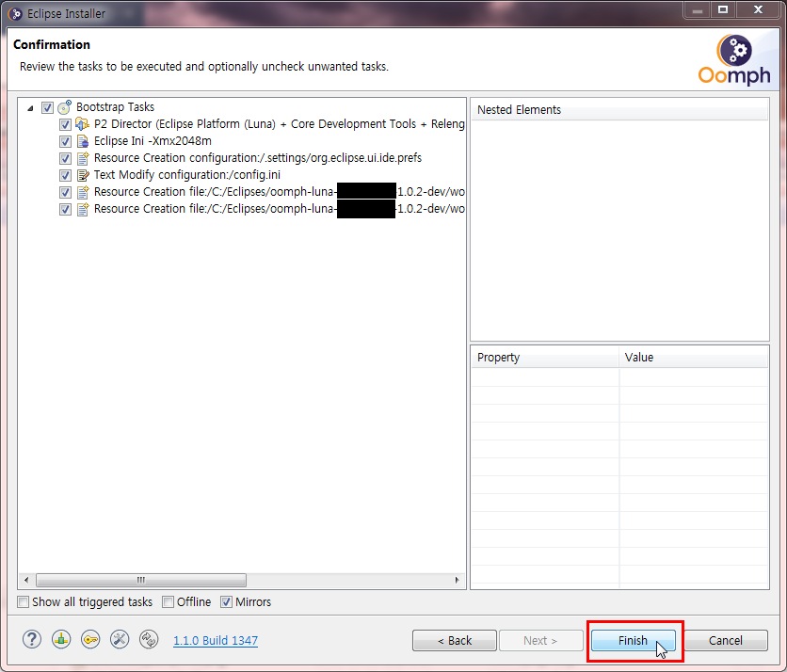
Task: Uncheck the P2 Director task checkbox
Action: pos(65,124)
